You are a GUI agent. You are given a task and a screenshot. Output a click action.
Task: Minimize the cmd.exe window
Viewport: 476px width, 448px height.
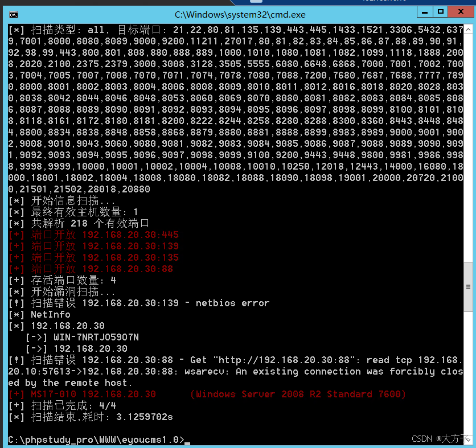tap(425, 12)
